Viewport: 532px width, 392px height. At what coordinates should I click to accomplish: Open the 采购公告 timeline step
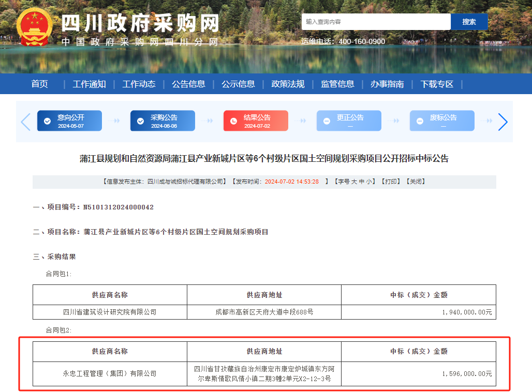162,121
